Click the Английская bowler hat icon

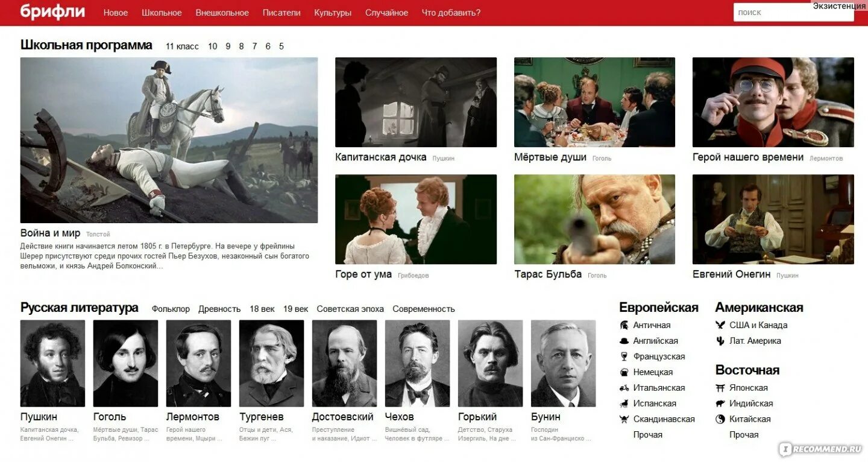click(624, 341)
